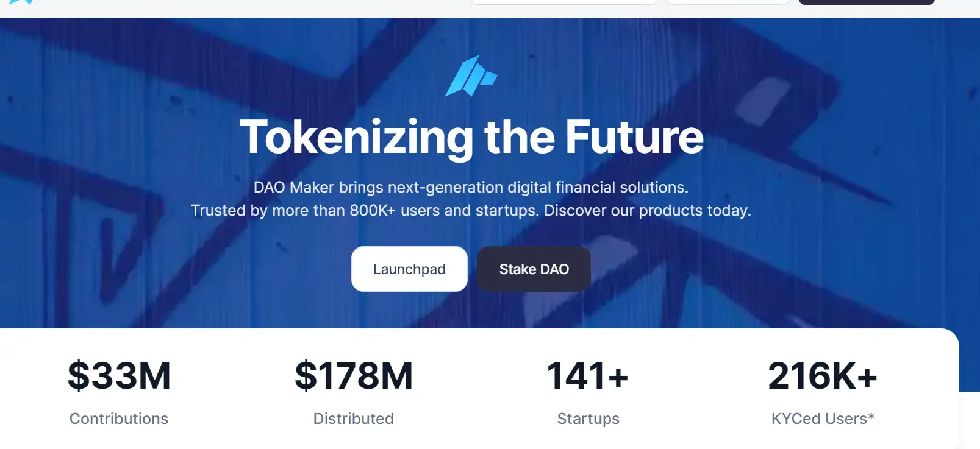Click the 141+ startups figure
The height and width of the screenshot is (449, 980).
[x=588, y=375]
